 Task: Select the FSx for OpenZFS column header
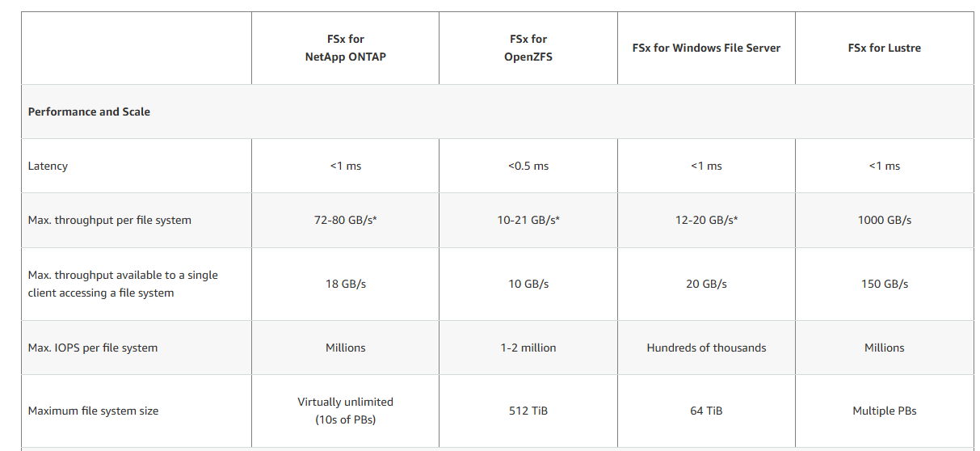coord(528,48)
